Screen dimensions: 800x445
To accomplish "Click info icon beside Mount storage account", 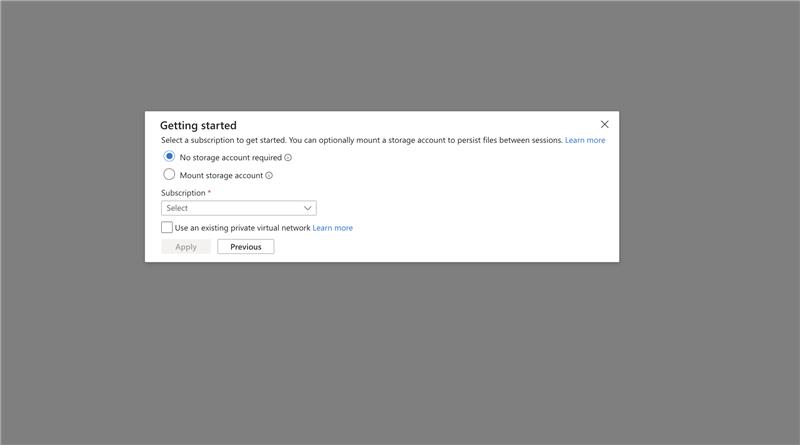I will coord(269,176).
